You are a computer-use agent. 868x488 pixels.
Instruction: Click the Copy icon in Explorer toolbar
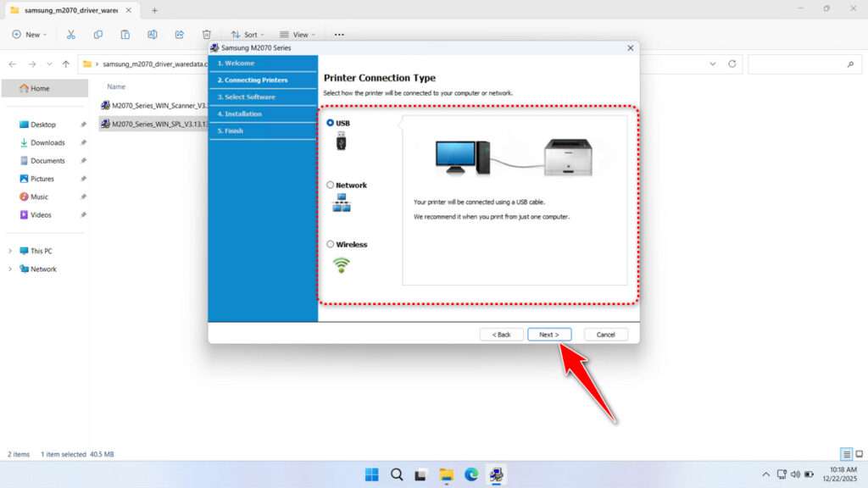click(x=98, y=34)
